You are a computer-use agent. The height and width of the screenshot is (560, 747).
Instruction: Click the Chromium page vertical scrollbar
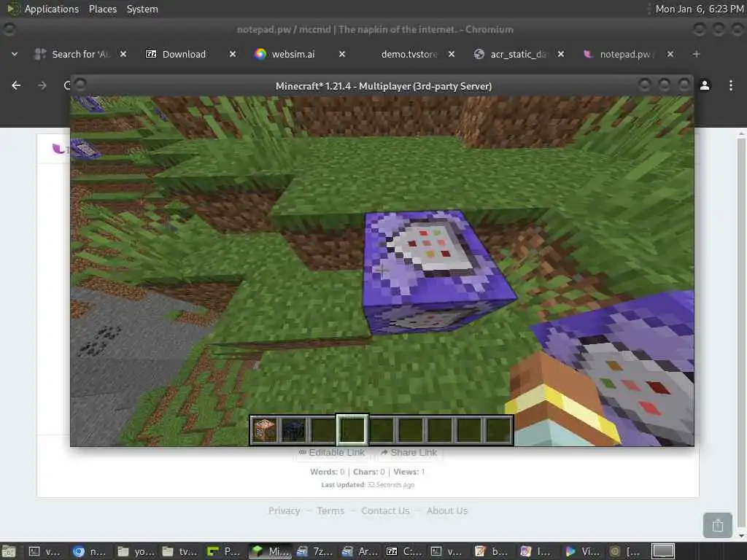pyautogui.click(x=741, y=333)
